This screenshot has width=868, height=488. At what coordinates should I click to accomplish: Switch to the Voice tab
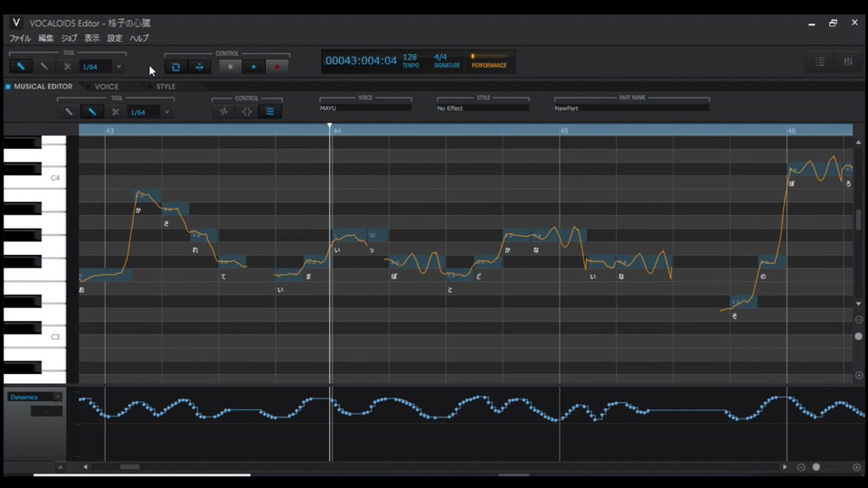pos(107,87)
